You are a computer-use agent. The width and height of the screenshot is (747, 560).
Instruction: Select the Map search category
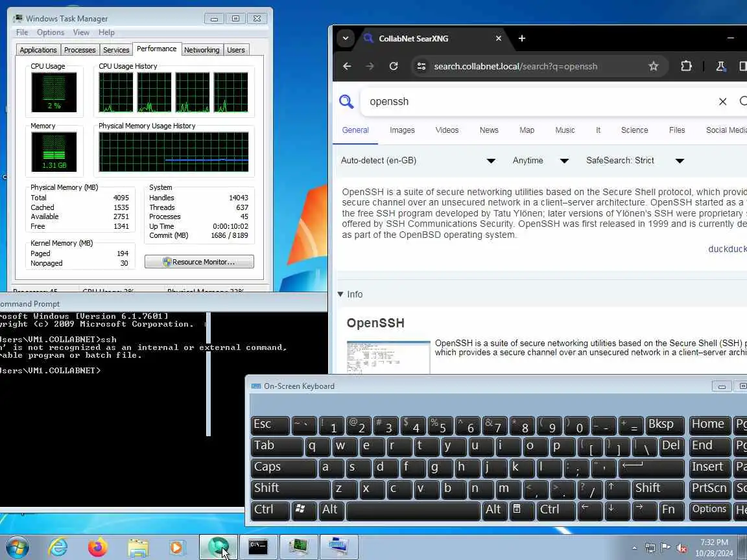tap(527, 130)
